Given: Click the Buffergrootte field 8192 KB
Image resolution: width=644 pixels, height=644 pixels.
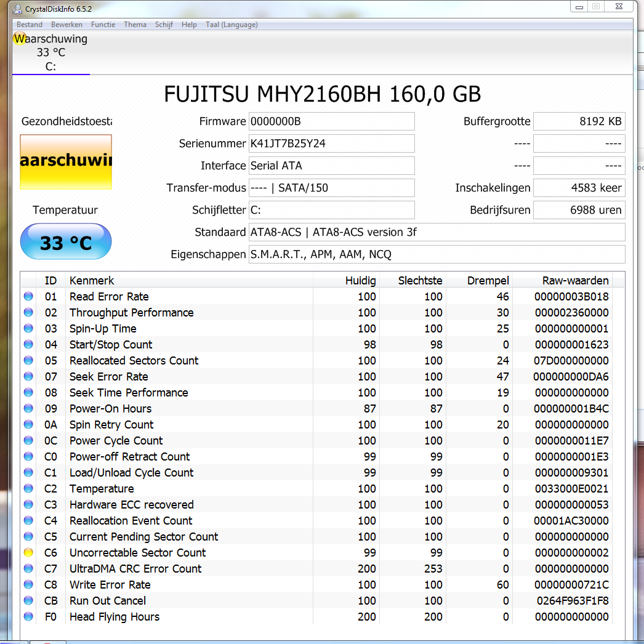Looking at the screenshot, I should tap(579, 121).
